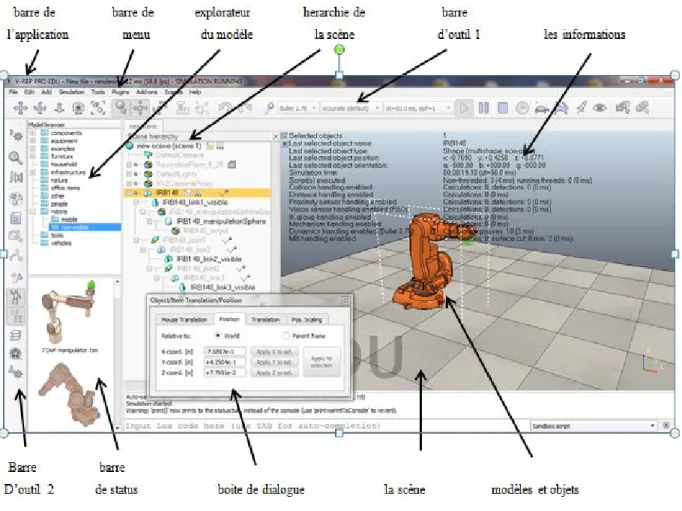
Task: Select IRB140_manipulationSphere in hierarchy
Action: click(221, 221)
